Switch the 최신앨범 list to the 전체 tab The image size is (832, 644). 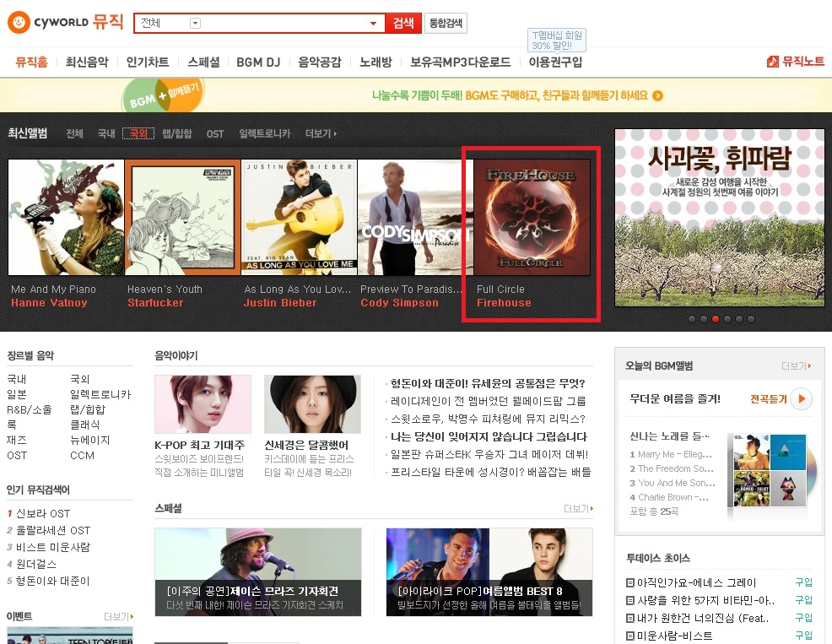click(x=74, y=134)
